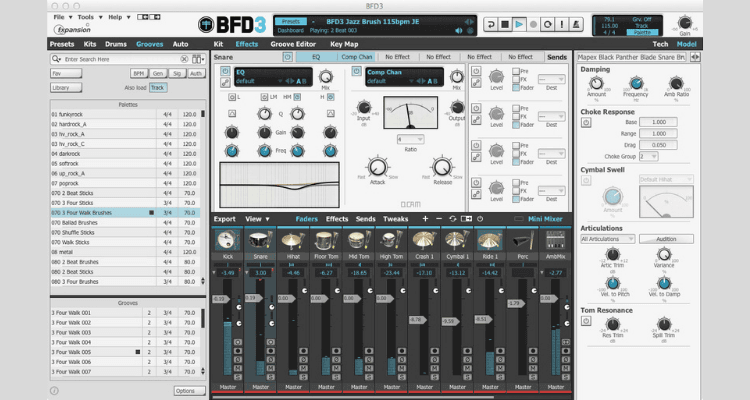Toggle the Also load Track button
This screenshot has height=400, width=750.
coord(158,88)
